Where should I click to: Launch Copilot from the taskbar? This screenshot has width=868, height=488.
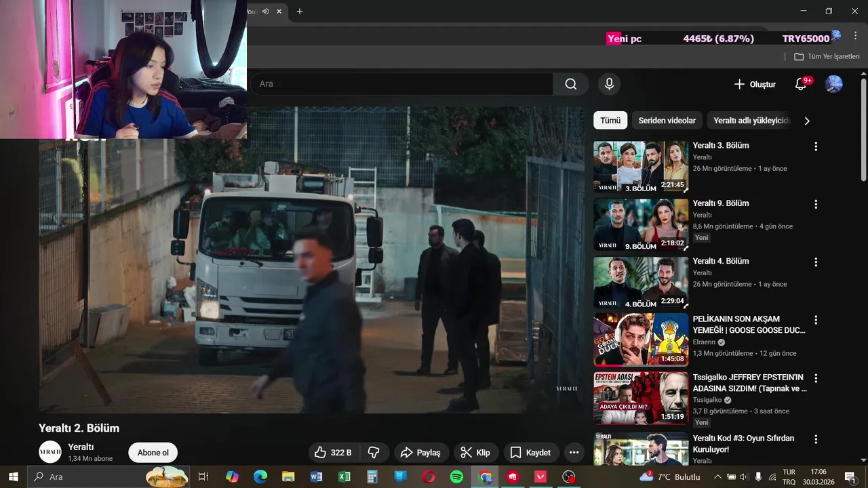click(232, 477)
